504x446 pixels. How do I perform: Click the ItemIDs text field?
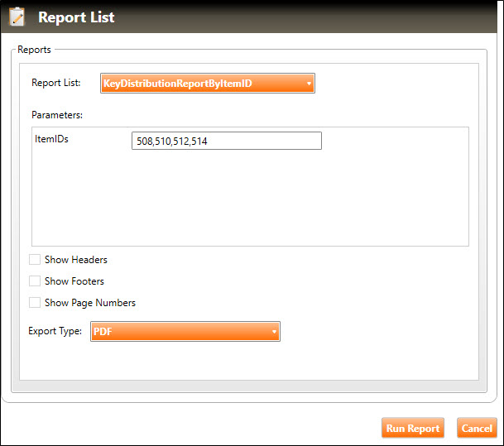[226, 141]
